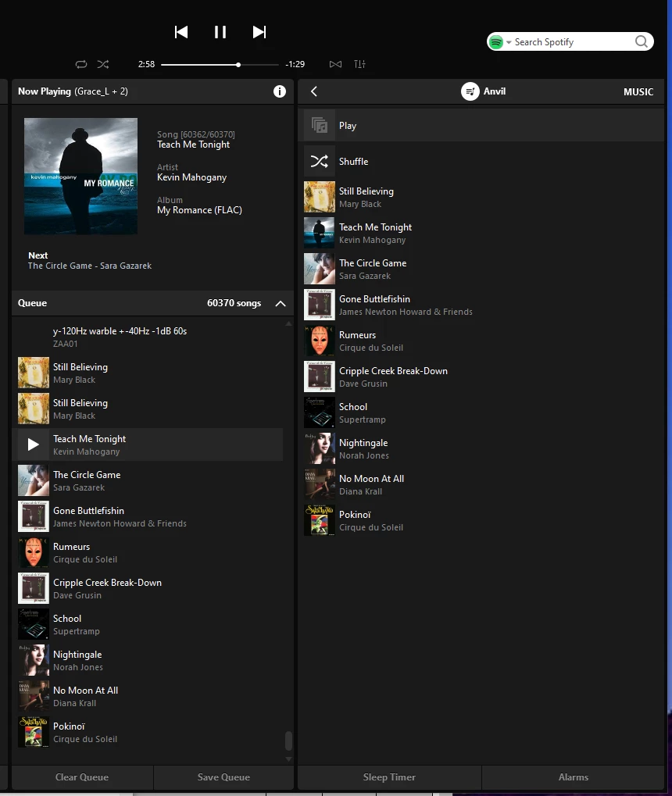This screenshot has height=796, width=672.
Task: Open the EQ settings icon
Action: tap(359, 64)
